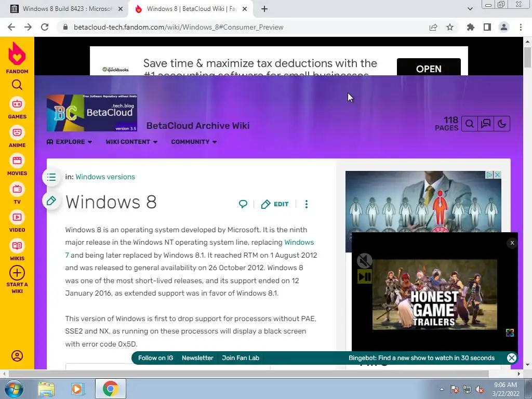Open the TV category in sidebar
Viewport: 532px width, 399px height.
(x=17, y=194)
